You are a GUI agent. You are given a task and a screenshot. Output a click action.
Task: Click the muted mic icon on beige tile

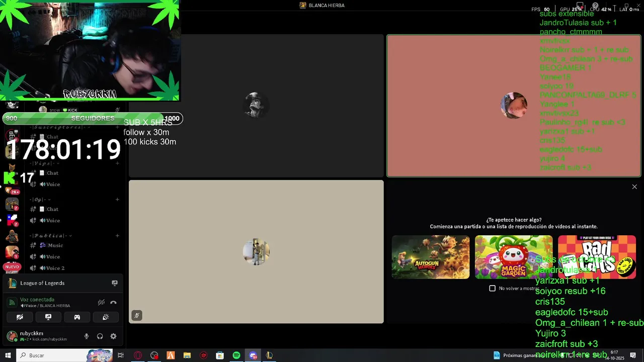[x=136, y=315]
